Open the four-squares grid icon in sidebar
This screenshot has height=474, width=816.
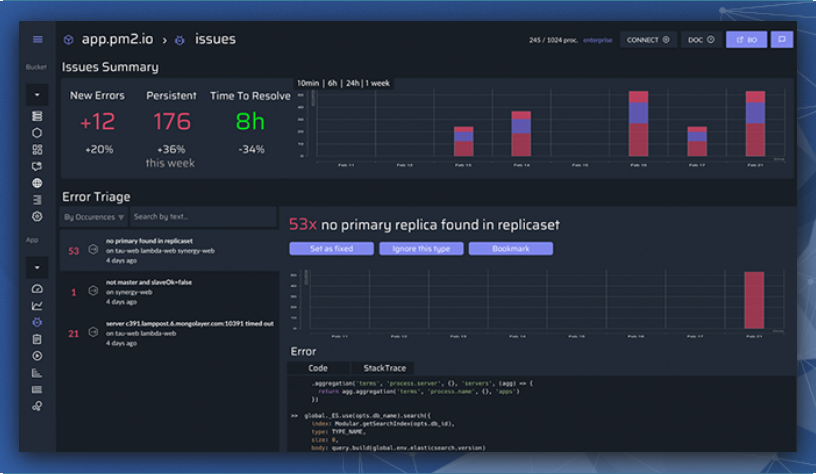coord(37,150)
